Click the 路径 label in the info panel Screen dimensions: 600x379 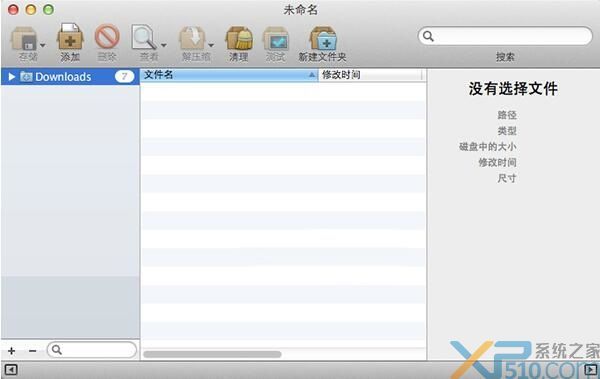507,115
